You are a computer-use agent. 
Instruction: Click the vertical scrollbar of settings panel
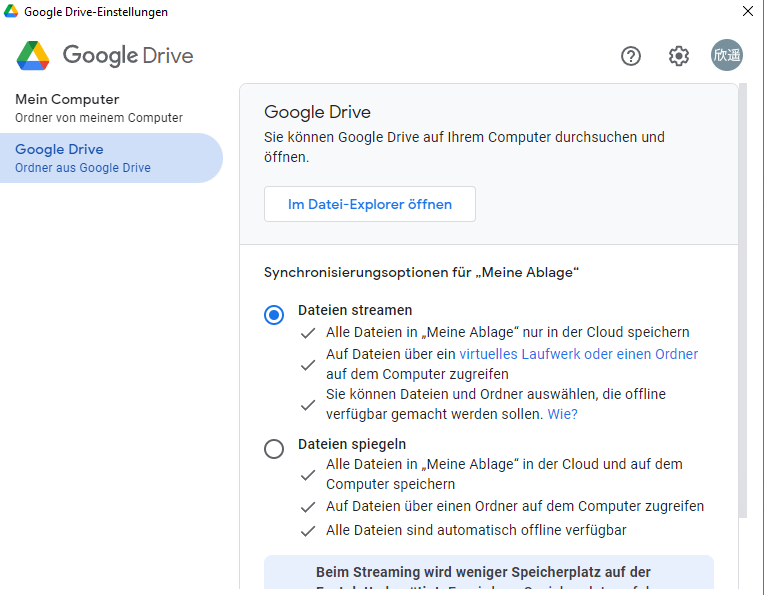(742, 300)
